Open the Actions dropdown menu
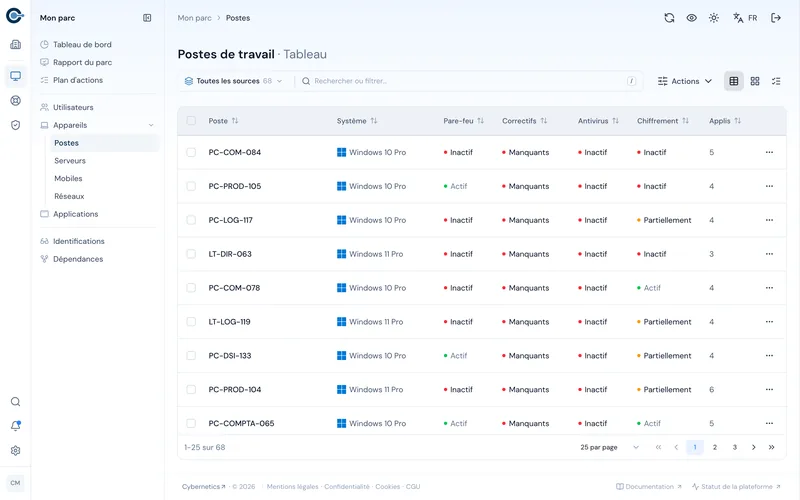800x500 pixels. click(685, 81)
